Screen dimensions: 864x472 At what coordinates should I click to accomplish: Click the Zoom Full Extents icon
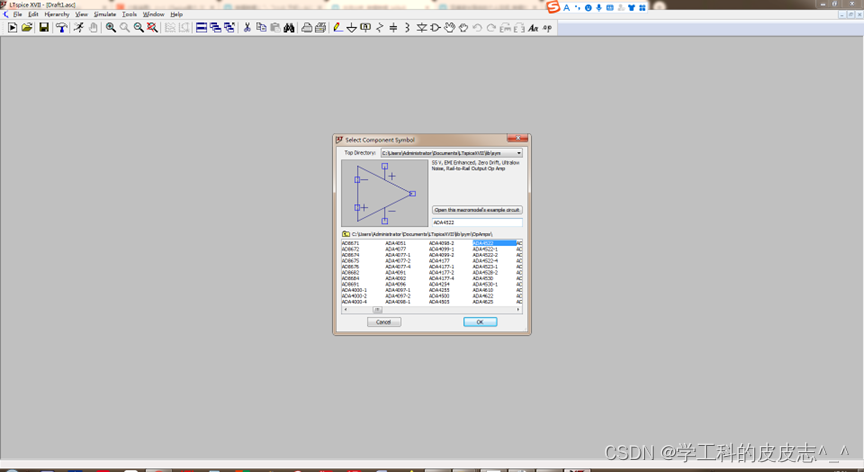click(x=152, y=28)
